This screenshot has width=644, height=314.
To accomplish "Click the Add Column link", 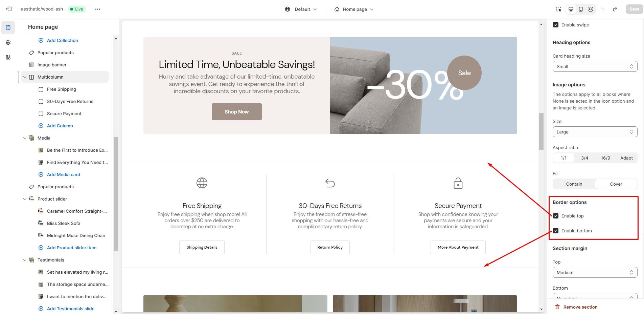I will tap(60, 126).
